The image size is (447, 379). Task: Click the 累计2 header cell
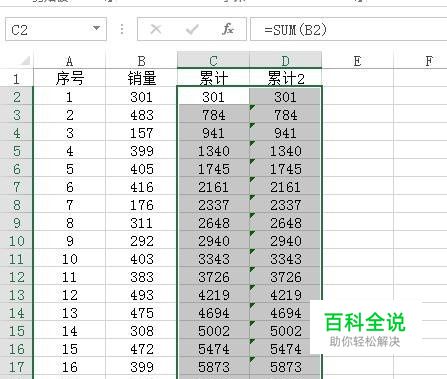click(x=285, y=79)
